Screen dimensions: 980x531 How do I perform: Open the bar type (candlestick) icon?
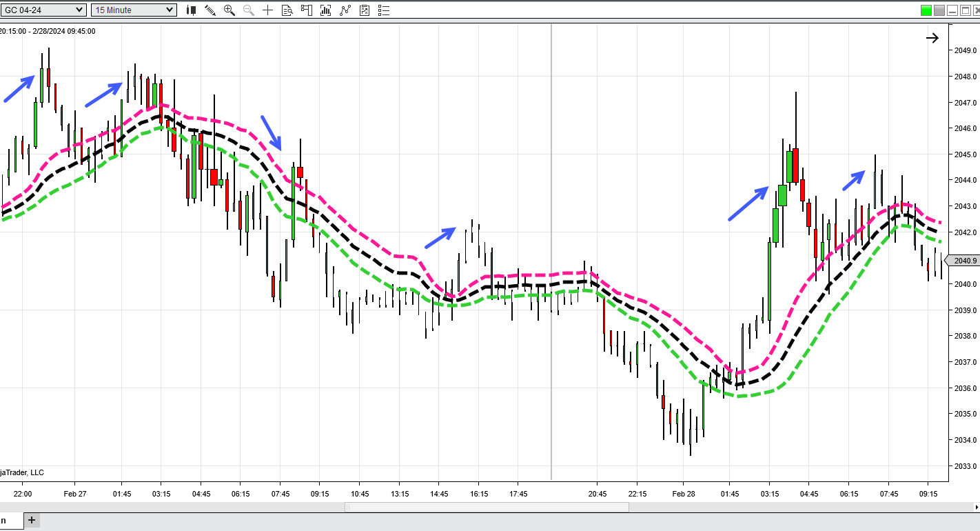click(192, 10)
